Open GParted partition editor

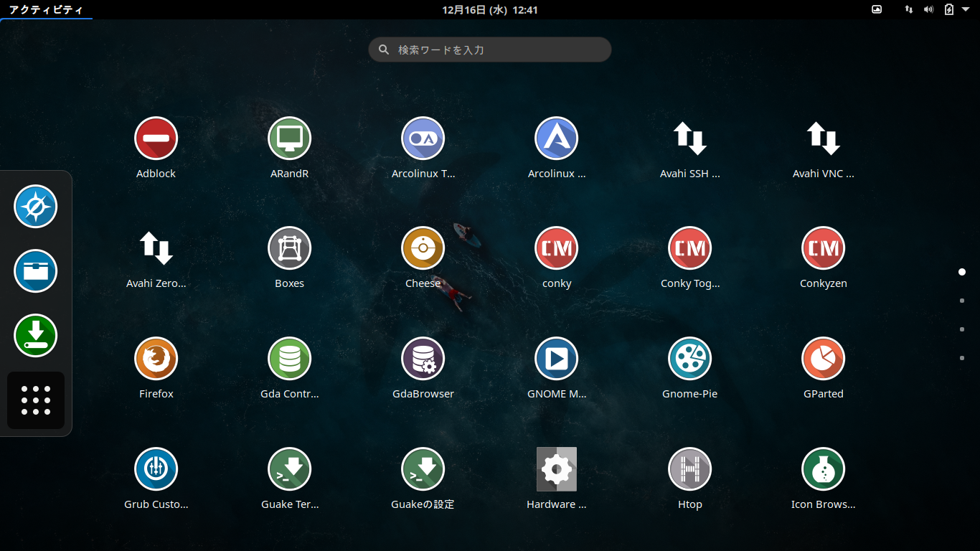(823, 359)
